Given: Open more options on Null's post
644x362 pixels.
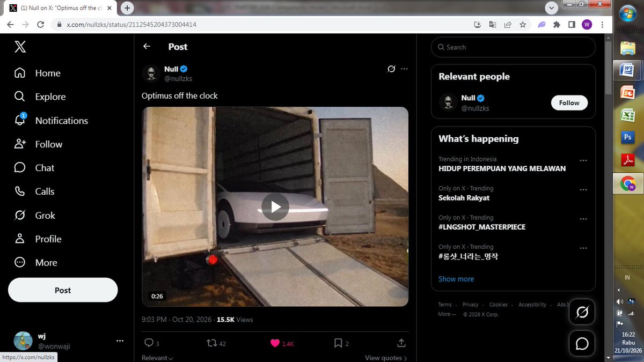Looking at the screenshot, I should [x=404, y=69].
